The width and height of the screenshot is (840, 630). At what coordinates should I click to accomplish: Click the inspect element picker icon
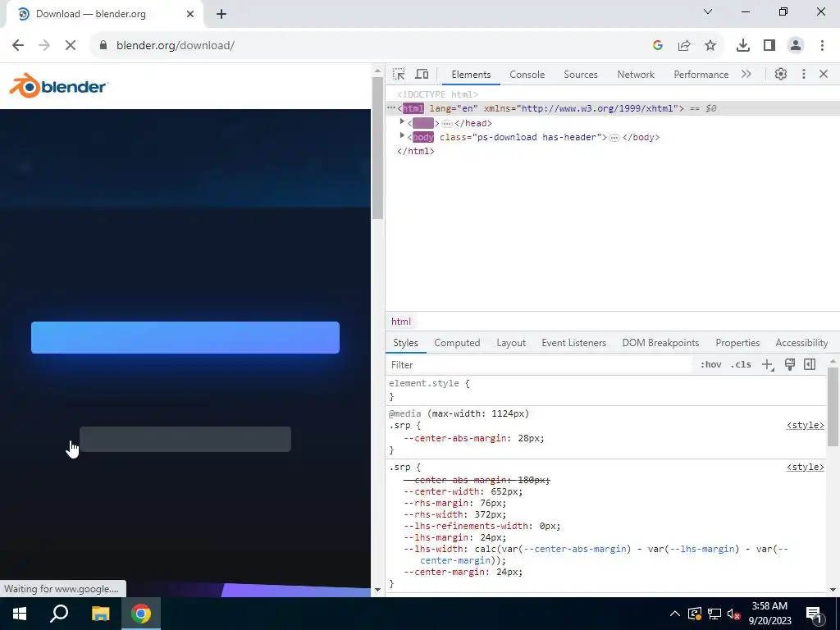pyautogui.click(x=399, y=74)
